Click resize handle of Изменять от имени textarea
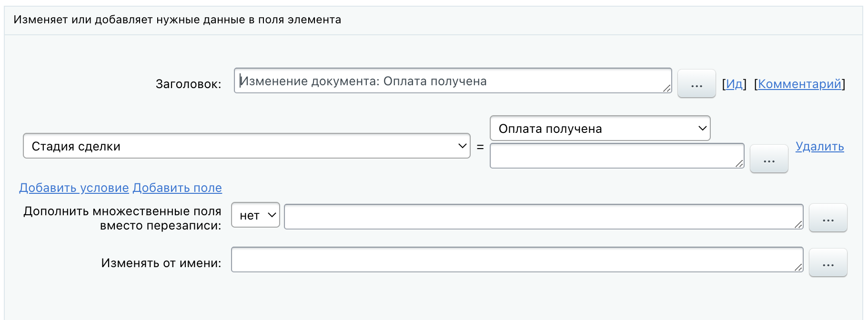 click(798, 267)
